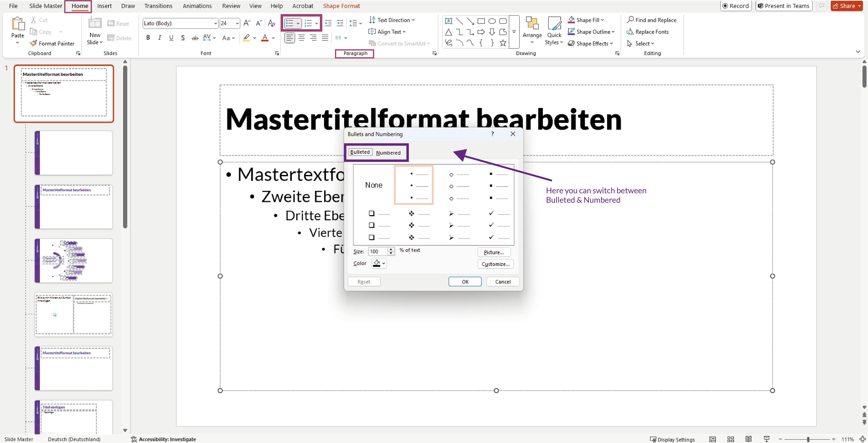868x443 pixels.
Task: Open the Slide Master tab
Action: [x=46, y=6]
